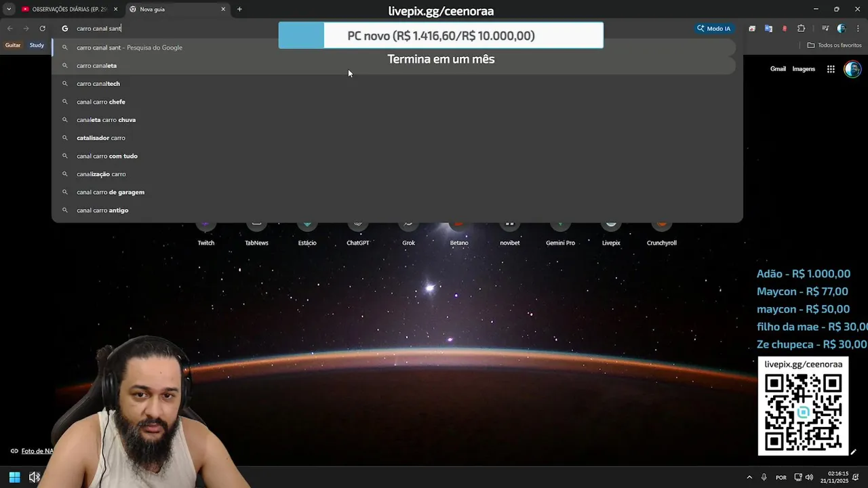Open the Imagens link
Viewport: 868px width, 488px height.
click(x=804, y=69)
